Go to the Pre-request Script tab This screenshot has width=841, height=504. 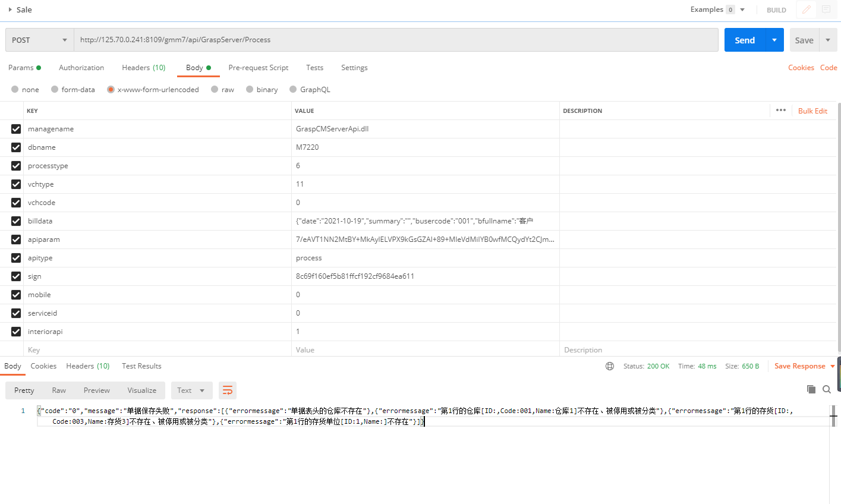pyautogui.click(x=259, y=68)
